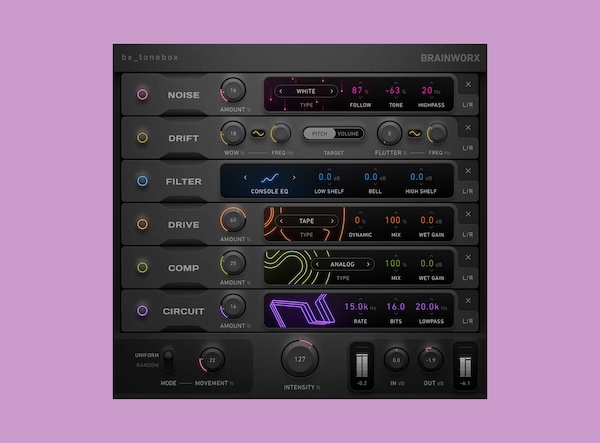Remove the Drift module with its X
The height and width of the screenshot is (443, 600).
coord(468,127)
